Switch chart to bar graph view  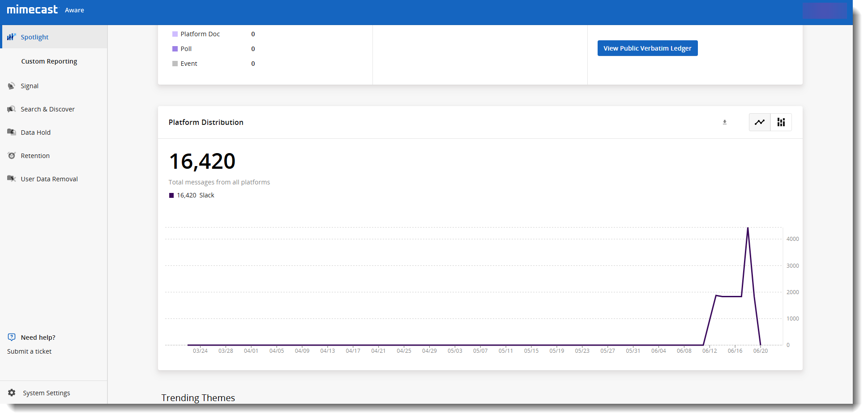(781, 122)
